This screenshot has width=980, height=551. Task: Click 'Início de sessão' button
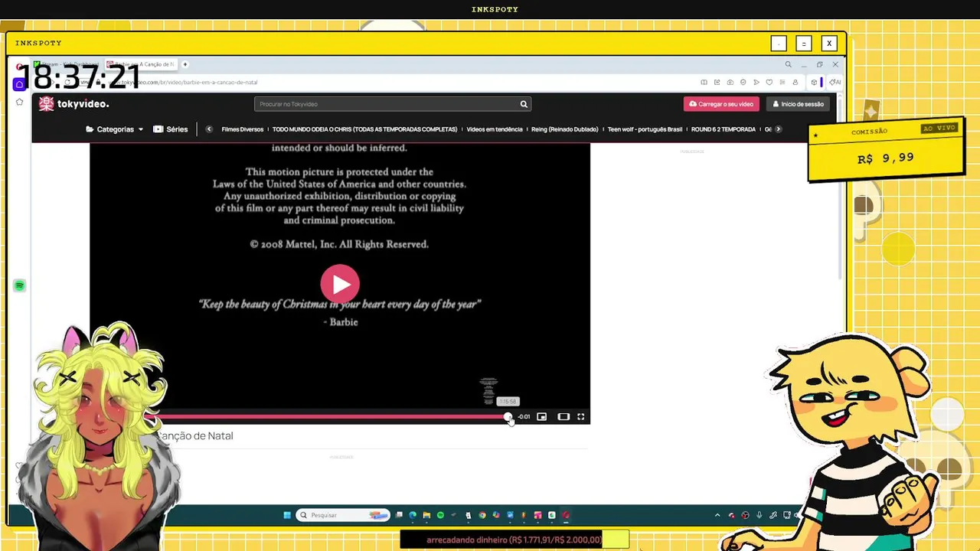tap(798, 104)
